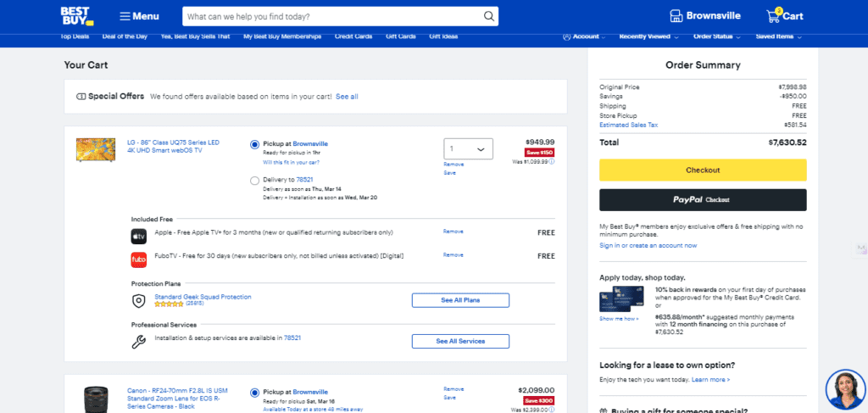Viewport: 868px width, 413px height.
Task: Click Geek Squad star rating
Action: 169,304
